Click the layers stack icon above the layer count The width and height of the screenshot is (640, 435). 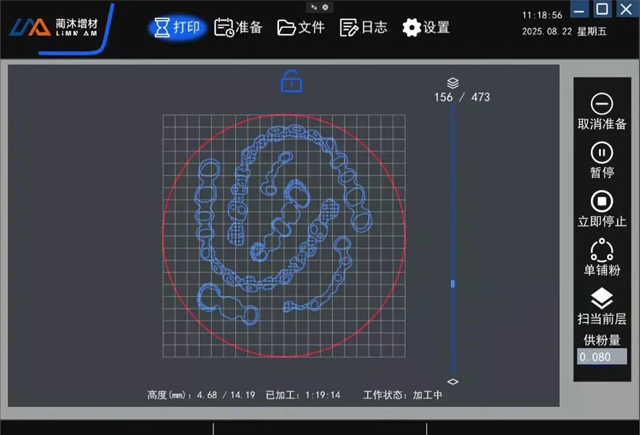453,83
